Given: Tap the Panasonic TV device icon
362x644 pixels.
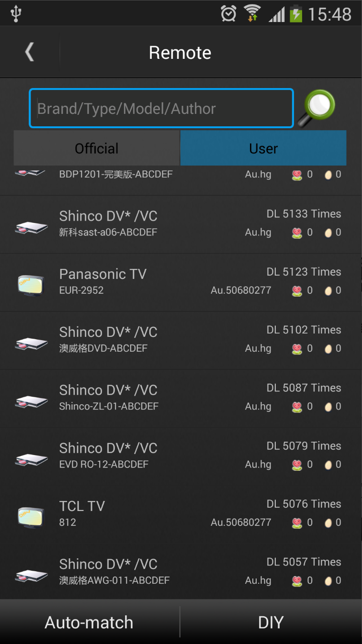Looking at the screenshot, I should (x=31, y=284).
